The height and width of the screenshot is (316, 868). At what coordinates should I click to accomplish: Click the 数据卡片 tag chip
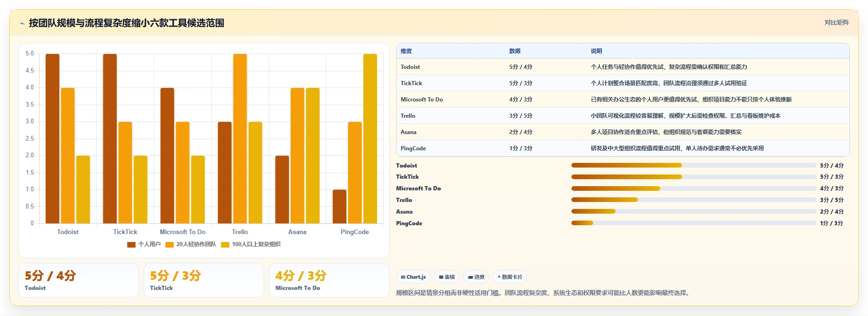pyautogui.click(x=510, y=277)
